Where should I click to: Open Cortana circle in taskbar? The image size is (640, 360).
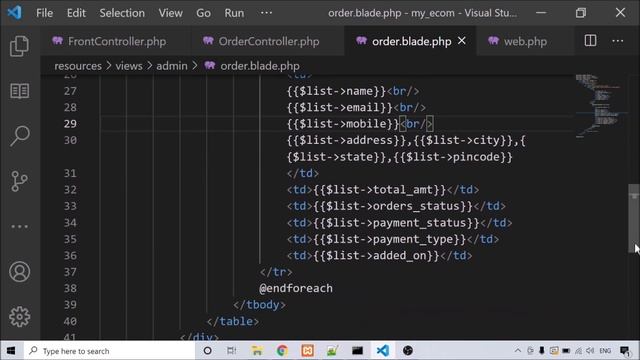tap(207, 351)
